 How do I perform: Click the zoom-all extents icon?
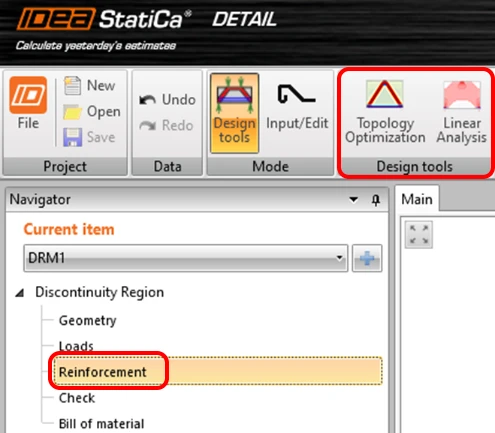coord(419,234)
